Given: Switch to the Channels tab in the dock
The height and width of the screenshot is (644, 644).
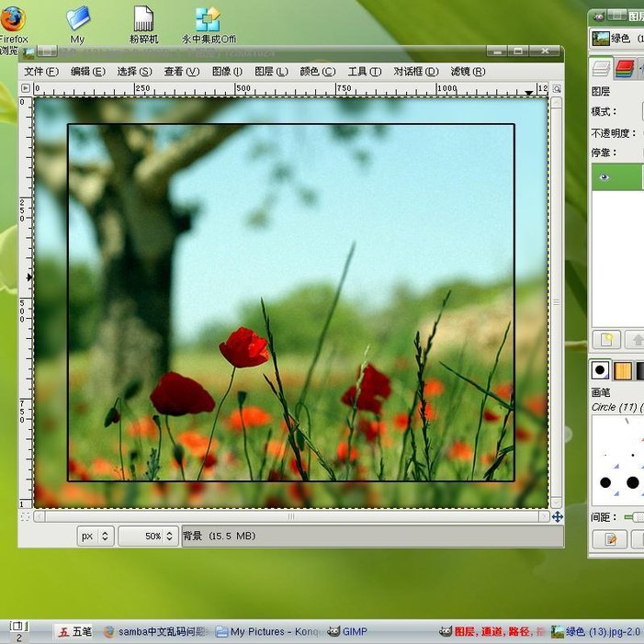Looking at the screenshot, I should pos(625,68).
